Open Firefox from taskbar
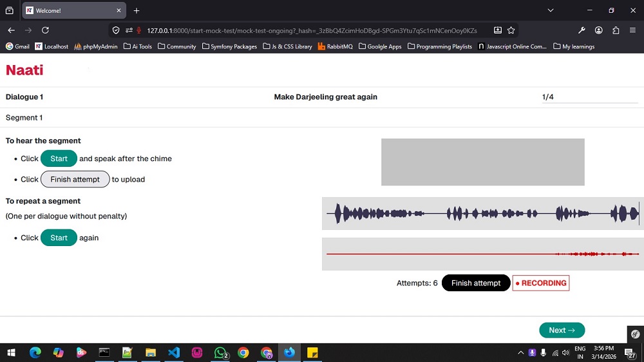Image resolution: width=644 pixels, height=362 pixels. (x=290, y=352)
